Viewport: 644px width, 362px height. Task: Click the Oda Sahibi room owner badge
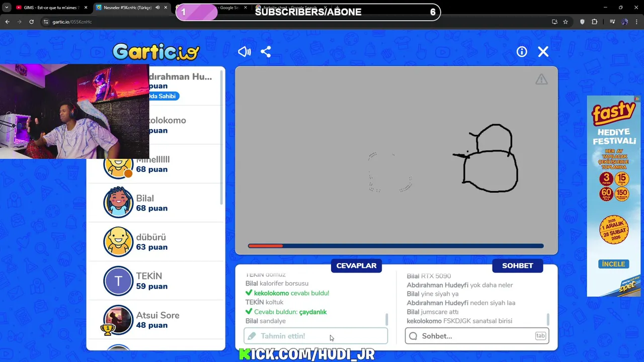(x=163, y=96)
